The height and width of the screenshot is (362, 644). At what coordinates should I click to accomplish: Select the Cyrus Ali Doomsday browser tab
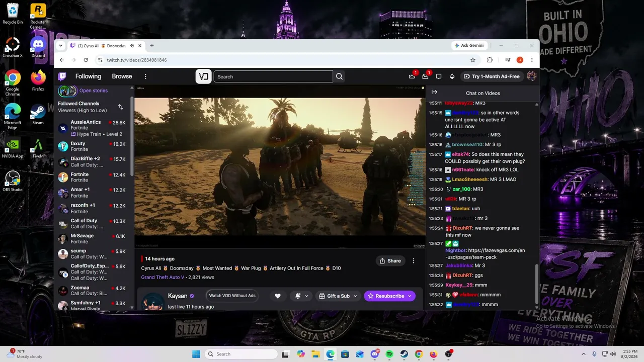105,46
